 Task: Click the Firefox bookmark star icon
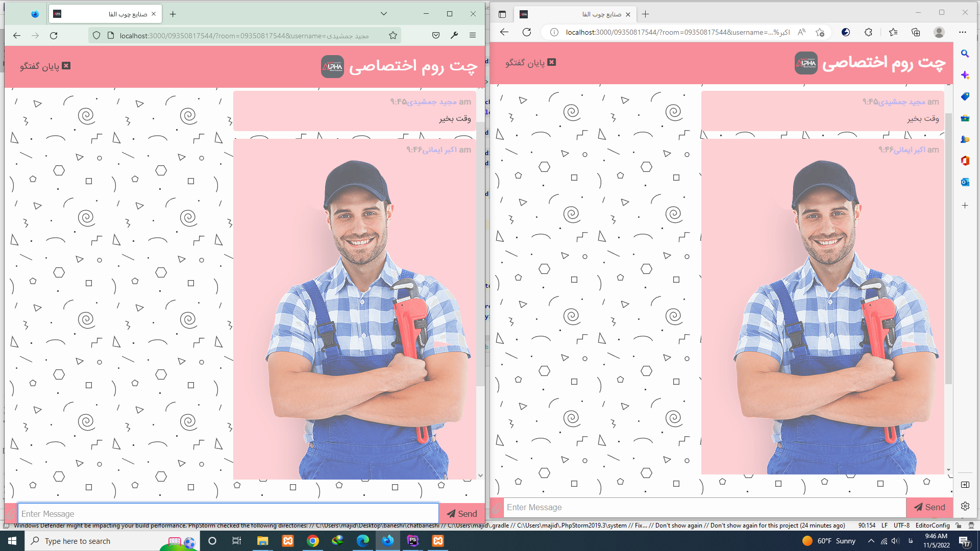pyautogui.click(x=393, y=35)
